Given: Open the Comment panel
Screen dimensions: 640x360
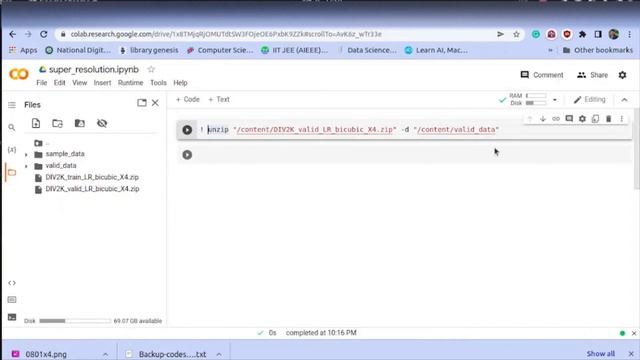Looking at the screenshot, I should click(x=542, y=75).
